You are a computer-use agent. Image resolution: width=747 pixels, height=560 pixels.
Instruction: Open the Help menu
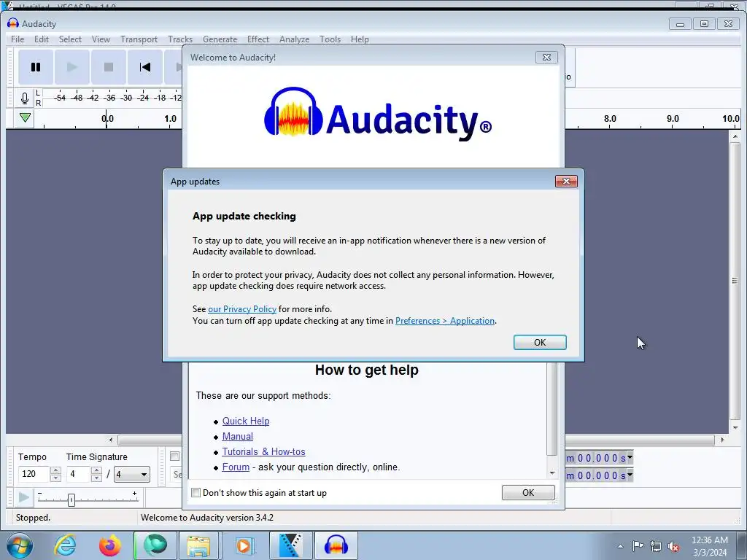(360, 39)
